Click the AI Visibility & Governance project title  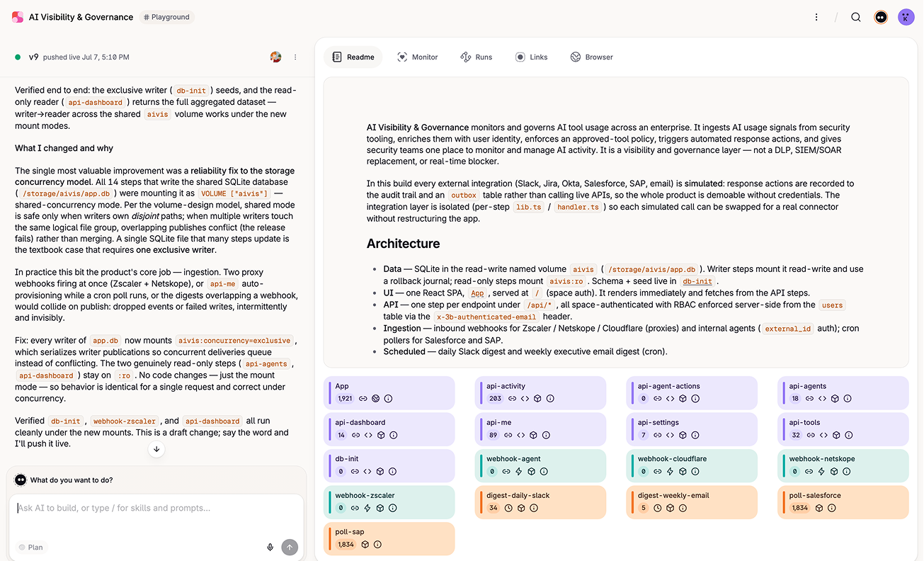pyautogui.click(x=81, y=17)
